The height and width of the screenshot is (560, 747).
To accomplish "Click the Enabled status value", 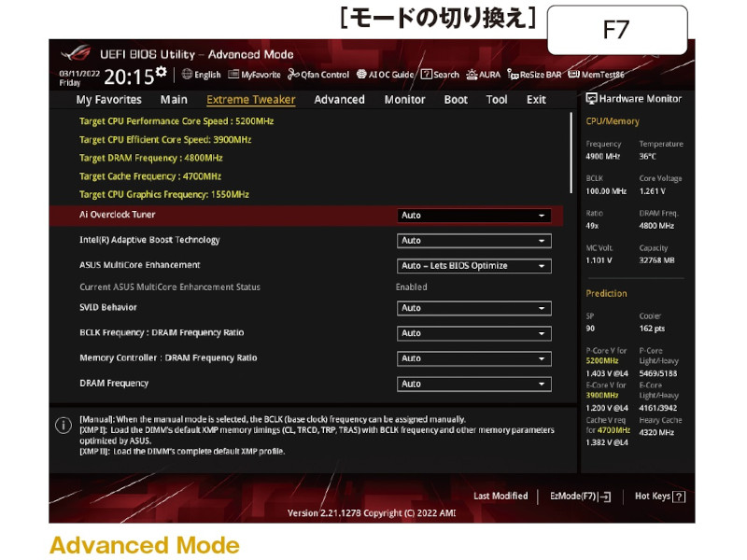I will click(x=411, y=287).
